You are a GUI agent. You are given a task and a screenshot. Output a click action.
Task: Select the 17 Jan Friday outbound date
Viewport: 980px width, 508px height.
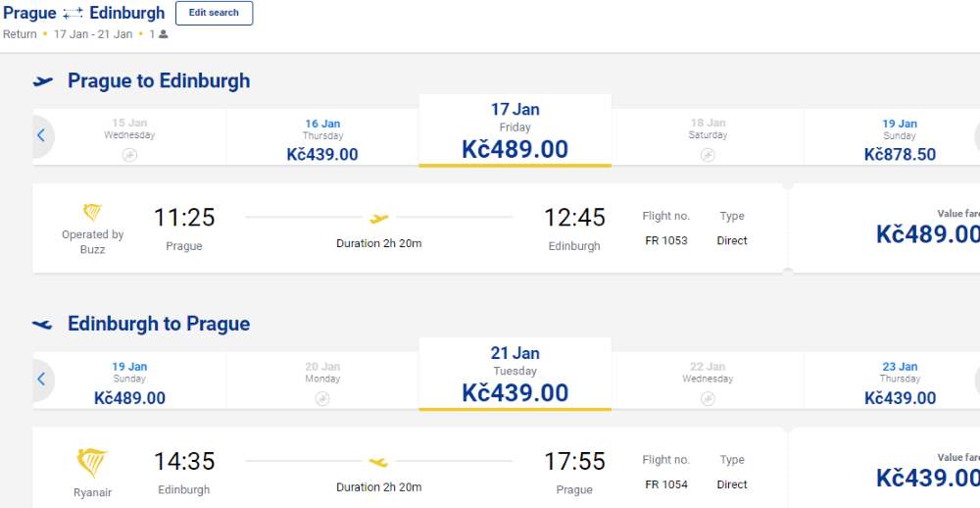click(x=514, y=130)
